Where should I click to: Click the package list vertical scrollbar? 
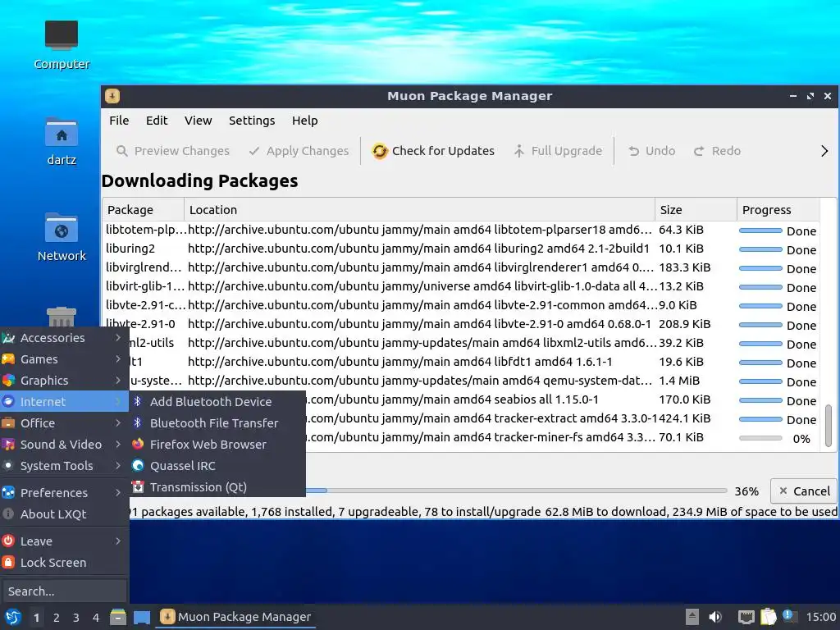point(829,425)
